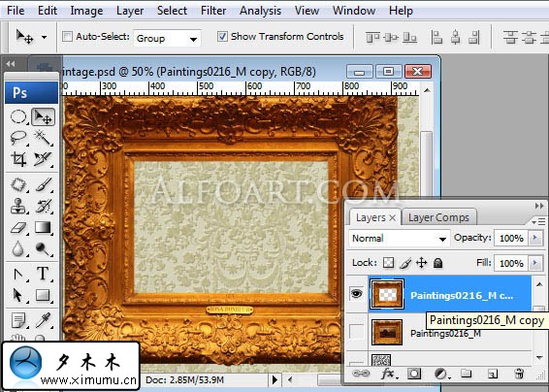
Task: Show the Paintings0216_M layer
Action: (x=356, y=331)
